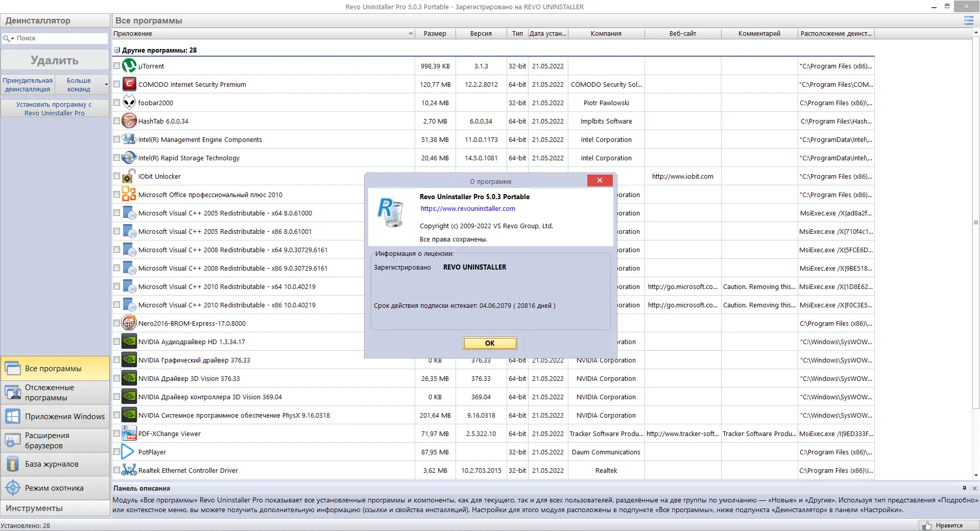Close the О программе dialog
This screenshot has width=980, height=531.
[x=600, y=180]
